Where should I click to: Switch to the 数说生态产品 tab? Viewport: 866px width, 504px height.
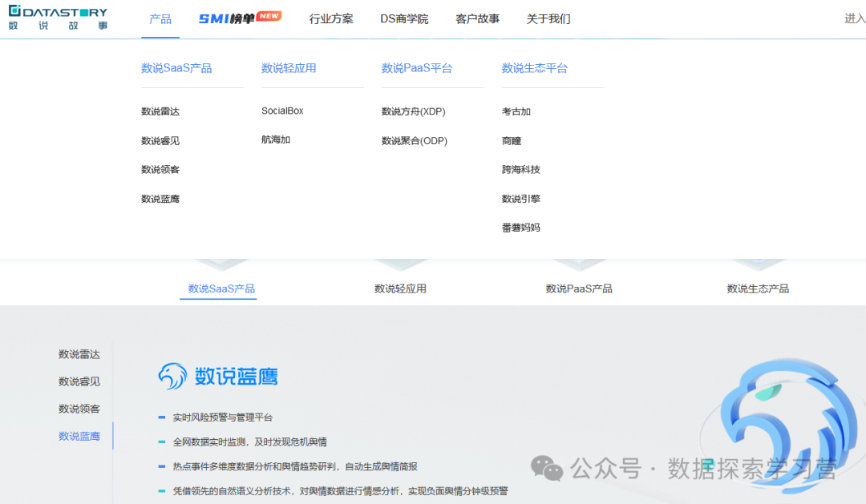(x=758, y=288)
